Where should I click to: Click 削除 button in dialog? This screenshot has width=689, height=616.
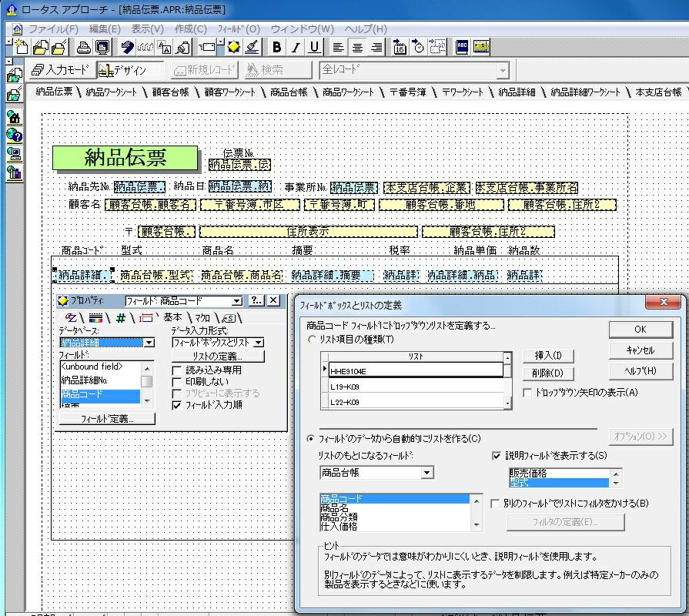[548, 373]
